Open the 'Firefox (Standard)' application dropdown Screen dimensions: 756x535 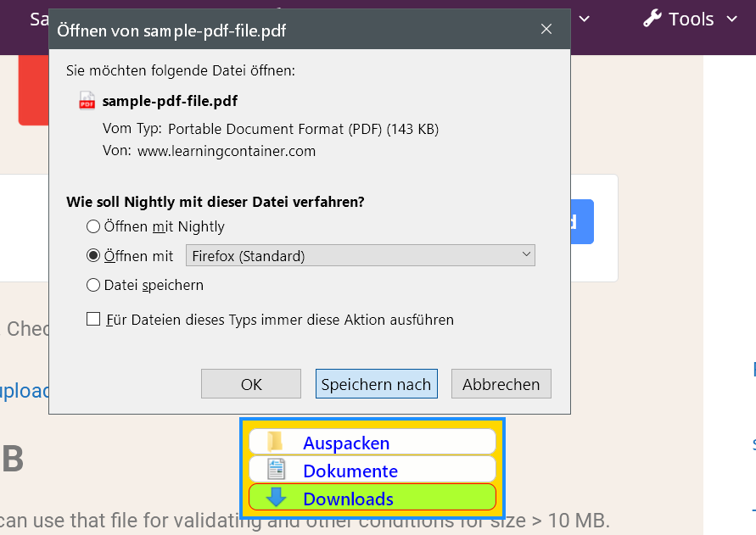360,255
